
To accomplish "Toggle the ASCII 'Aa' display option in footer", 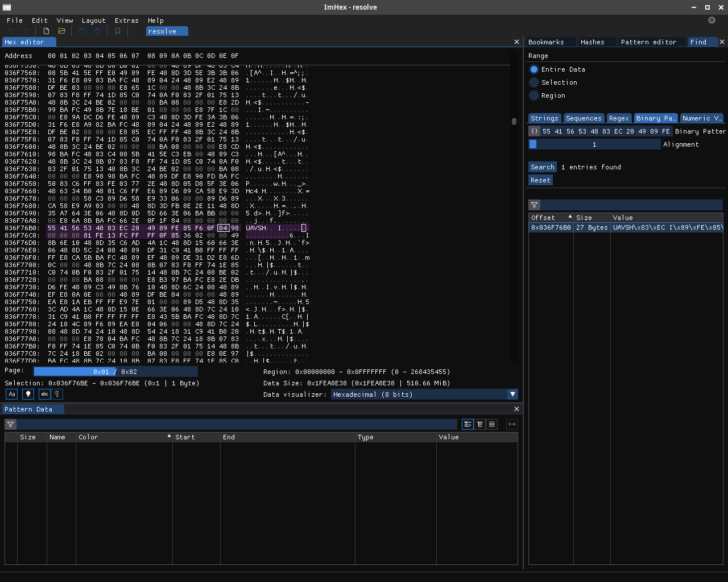I will point(11,394).
